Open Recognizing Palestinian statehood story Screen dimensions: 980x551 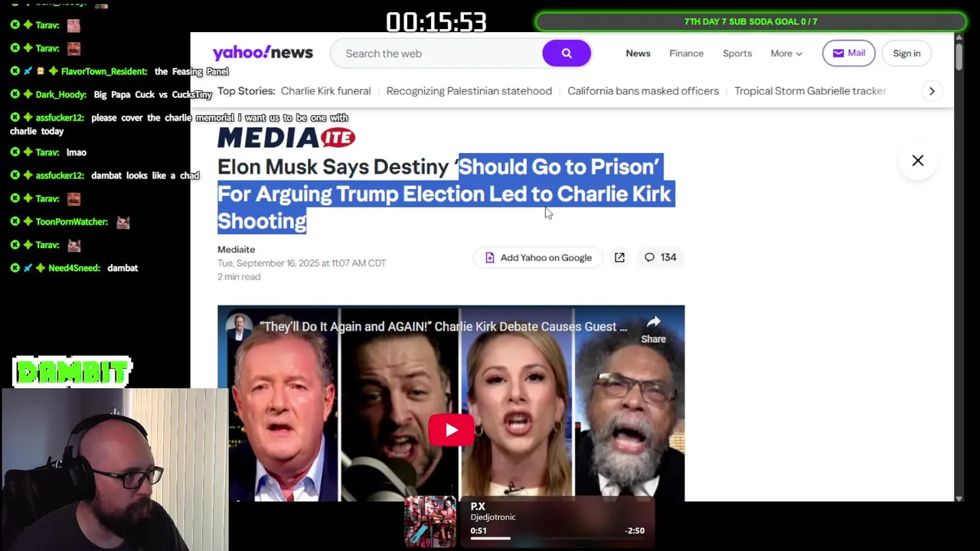tap(469, 91)
